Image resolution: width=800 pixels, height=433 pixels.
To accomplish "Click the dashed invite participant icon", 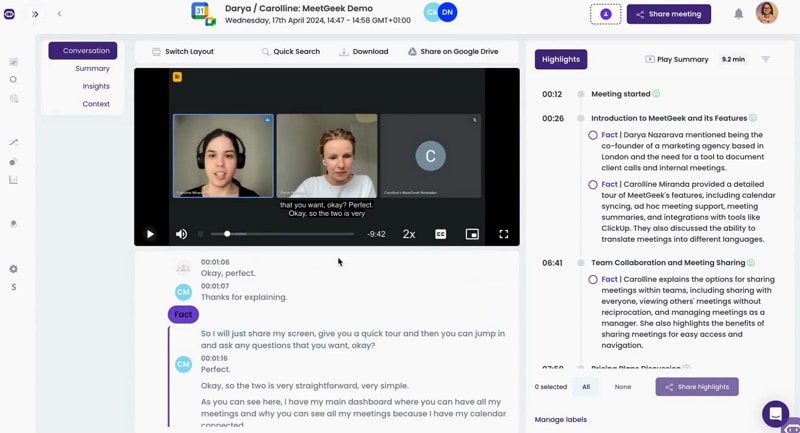I will click(x=606, y=14).
